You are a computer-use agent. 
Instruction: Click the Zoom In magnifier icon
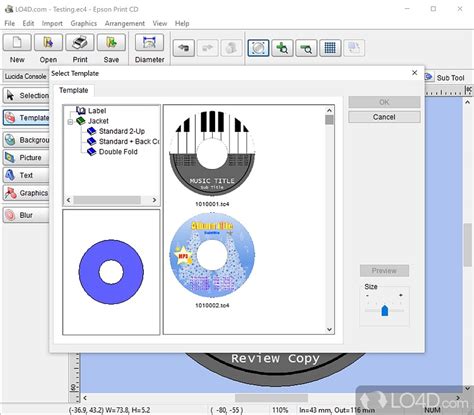282,48
